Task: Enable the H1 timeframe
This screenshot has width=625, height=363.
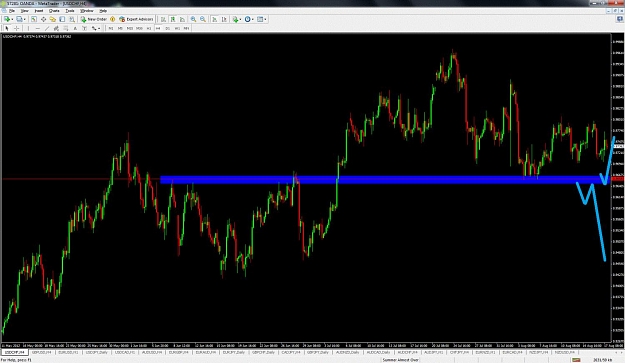Action: [x=149, y=28]
